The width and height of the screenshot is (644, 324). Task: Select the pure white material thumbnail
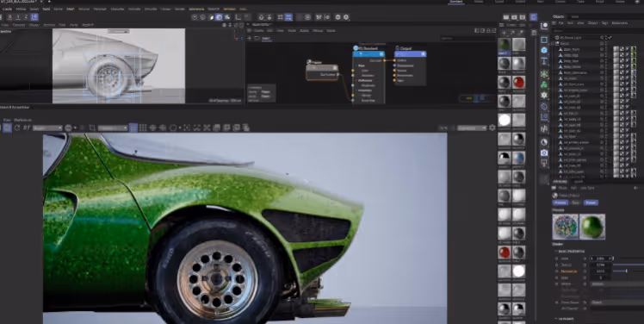(x=505, y=120)
